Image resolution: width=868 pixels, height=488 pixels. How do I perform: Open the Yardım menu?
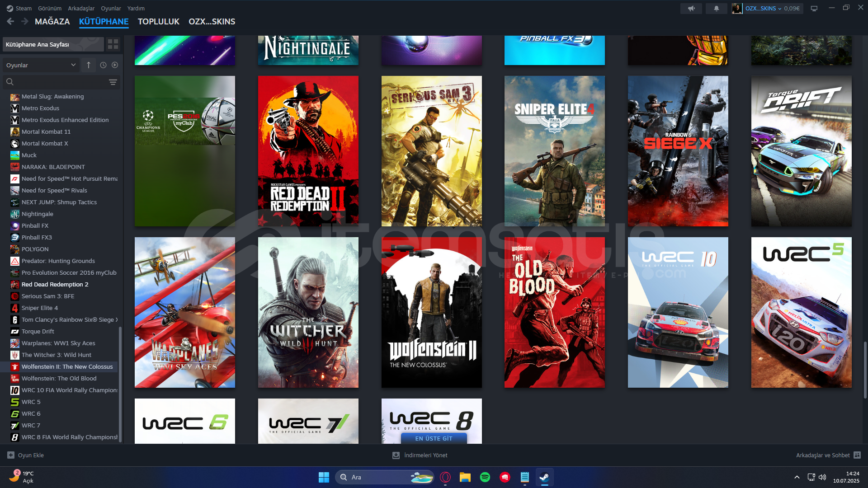point(136,8)
